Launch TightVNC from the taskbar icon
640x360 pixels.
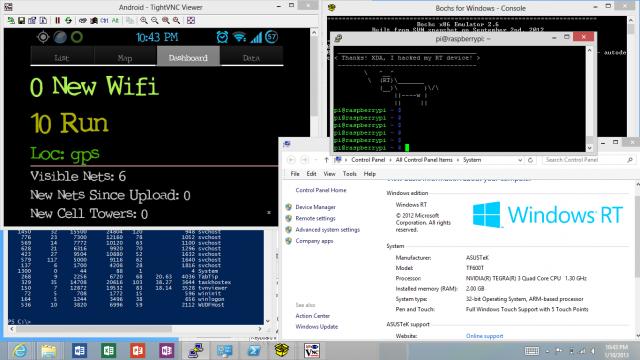point(311,351)
